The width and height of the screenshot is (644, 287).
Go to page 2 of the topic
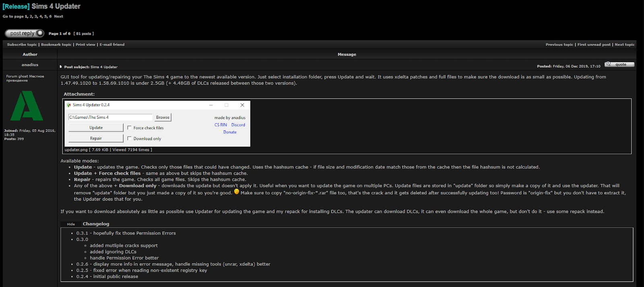coord(31,17)
